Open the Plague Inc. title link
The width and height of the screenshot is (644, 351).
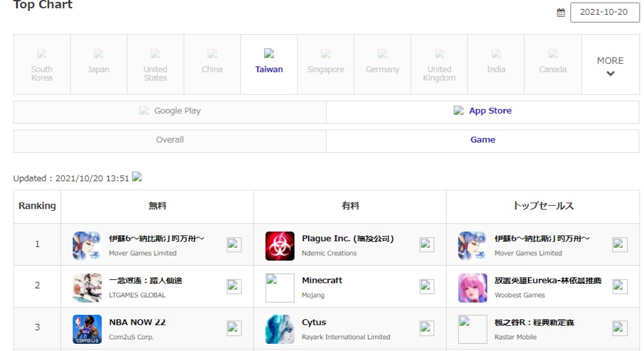coord(347,238)
